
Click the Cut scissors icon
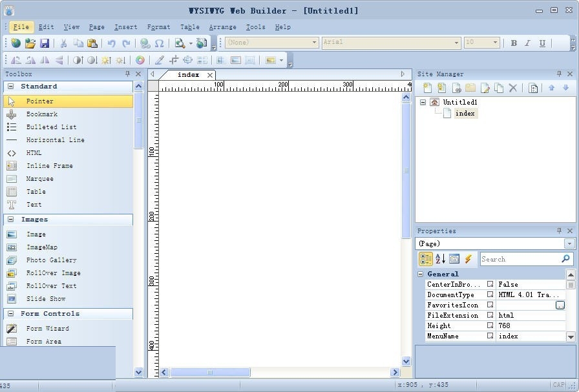pos(63,43)
